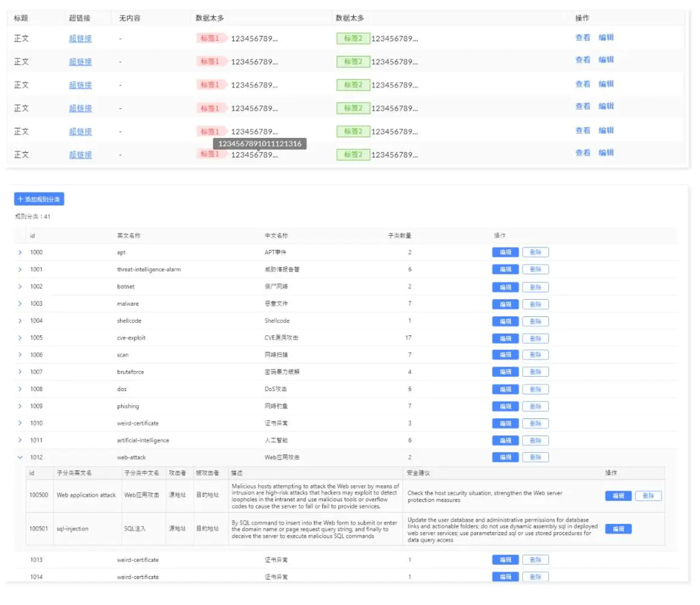
Task: Click the 添加规则分类 button
Action: 39,199
